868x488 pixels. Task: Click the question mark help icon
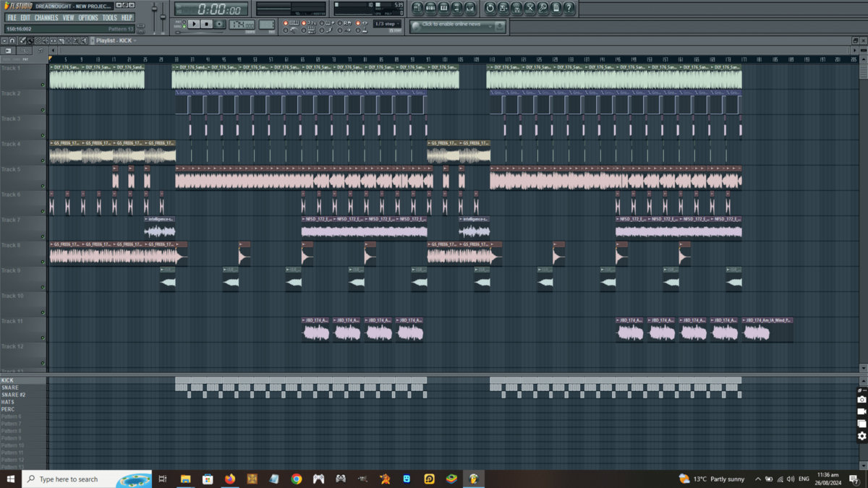(x=569, y=9)
